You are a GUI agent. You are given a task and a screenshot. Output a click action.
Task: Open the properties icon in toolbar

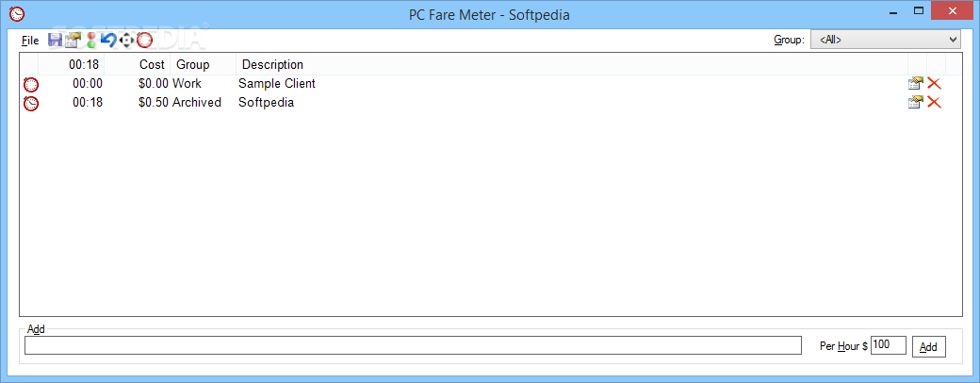(73, 41)
